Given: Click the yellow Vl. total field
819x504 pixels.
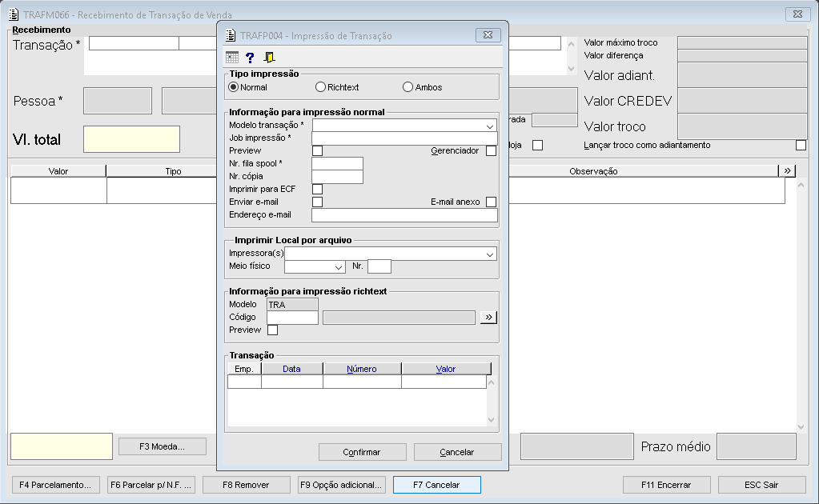Looking at the screenshot, I should (x=131, y=139).
